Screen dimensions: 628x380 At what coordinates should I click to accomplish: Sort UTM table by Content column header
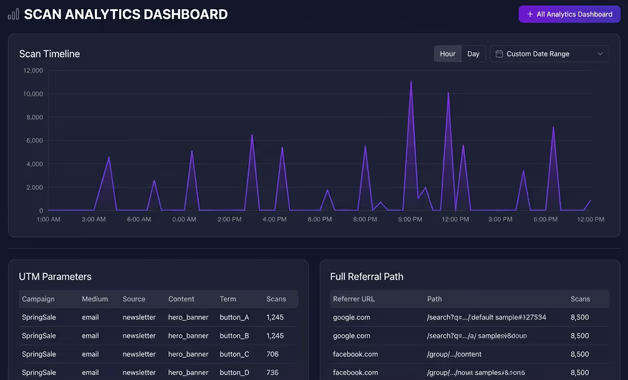pos(181,299)
